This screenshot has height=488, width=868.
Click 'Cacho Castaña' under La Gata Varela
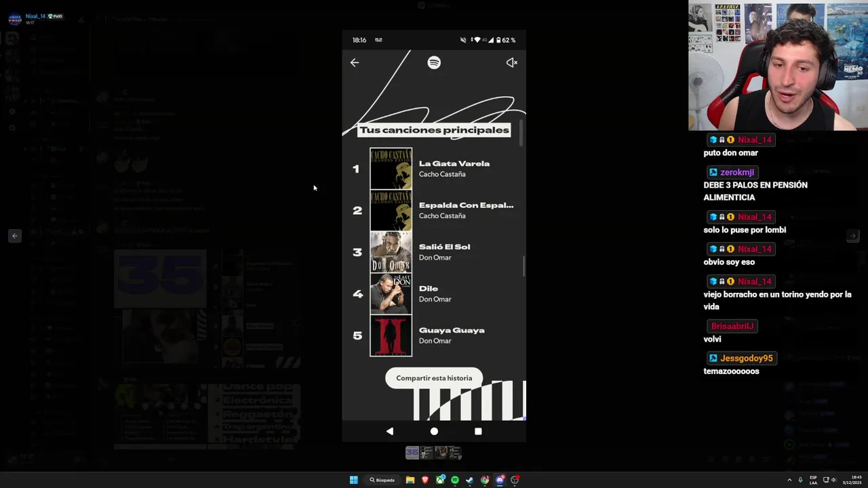(x=442, y=174)
